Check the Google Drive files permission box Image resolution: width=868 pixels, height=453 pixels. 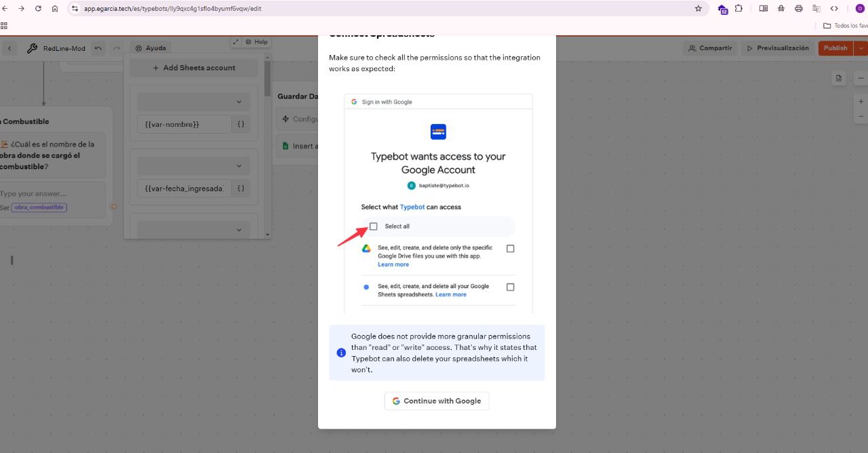pyautogui.click(x=511, y=249)
